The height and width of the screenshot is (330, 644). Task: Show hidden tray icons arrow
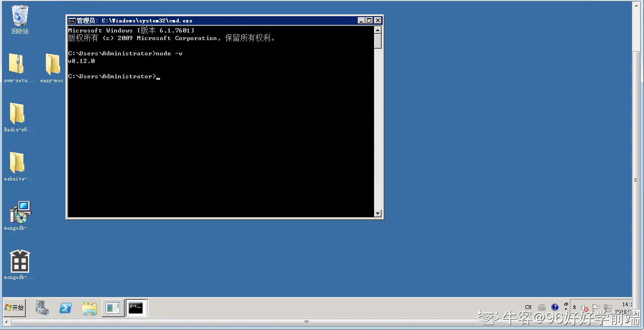(x=575, y=308)
